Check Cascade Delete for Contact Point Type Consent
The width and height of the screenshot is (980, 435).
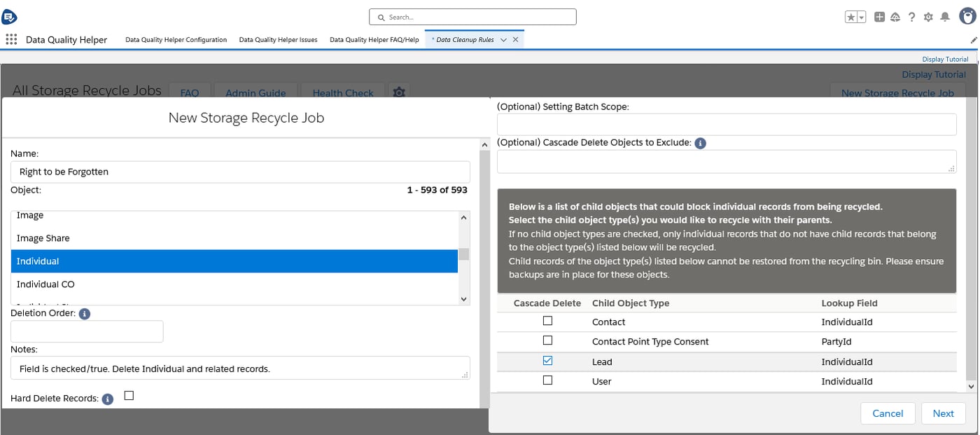(547, 340)
